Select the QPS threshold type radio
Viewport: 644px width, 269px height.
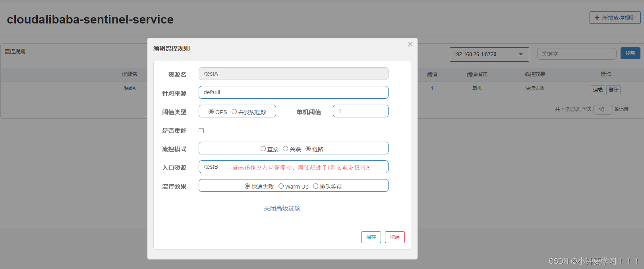click(211, 112)
